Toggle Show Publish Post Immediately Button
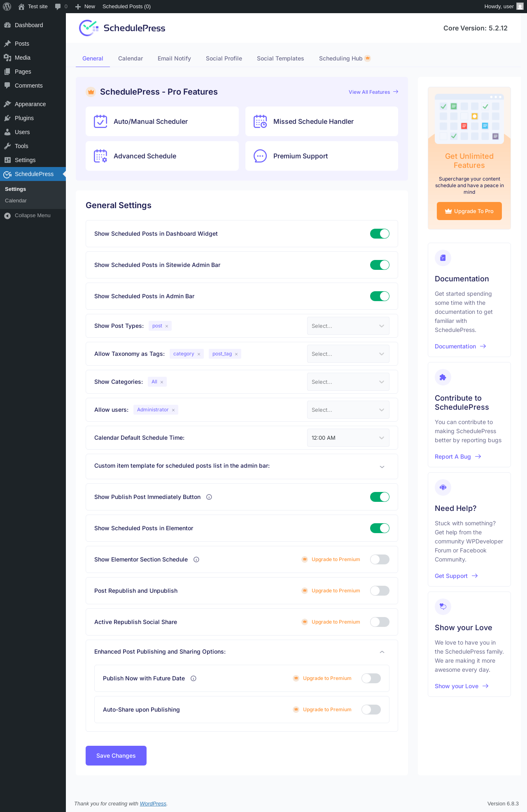This screenshot has width=527, height=812. click(380, 497)
